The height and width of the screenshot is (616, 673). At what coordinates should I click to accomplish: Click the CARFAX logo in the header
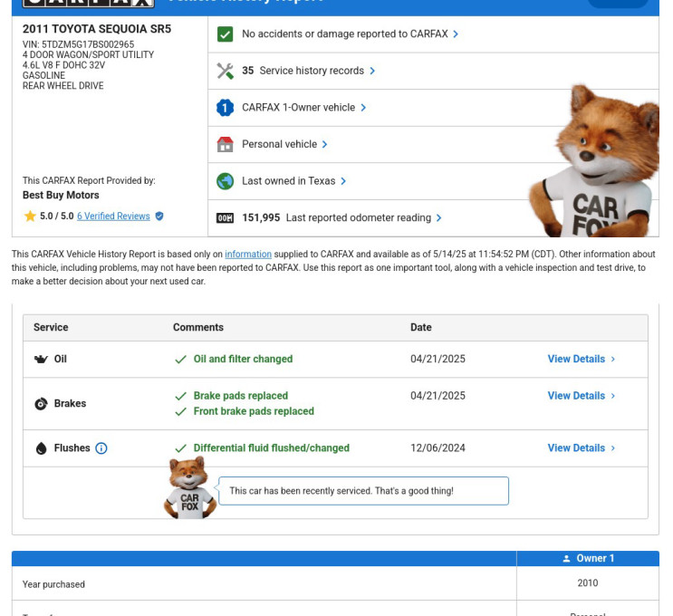pyautogui.click(x=88, y=3)
